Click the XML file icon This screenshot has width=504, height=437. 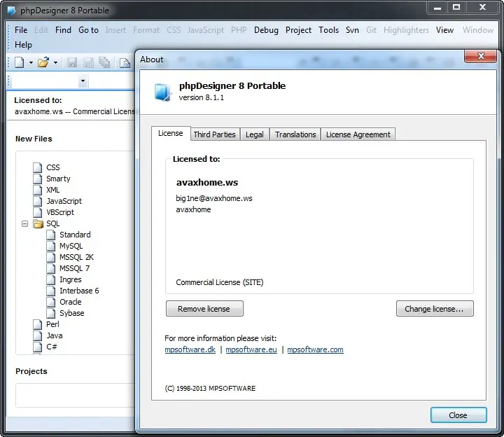point(38,190)
